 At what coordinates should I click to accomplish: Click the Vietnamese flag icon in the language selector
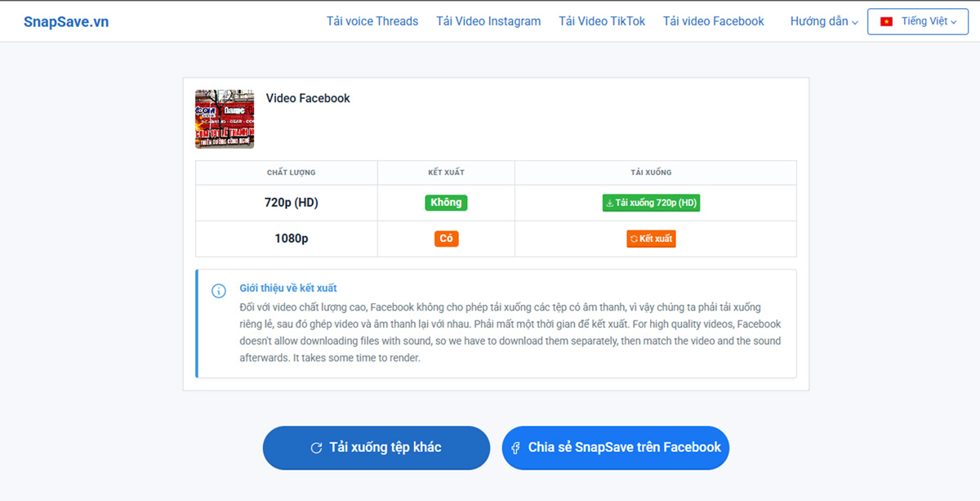pyautogui.click(x=885, y=21)
